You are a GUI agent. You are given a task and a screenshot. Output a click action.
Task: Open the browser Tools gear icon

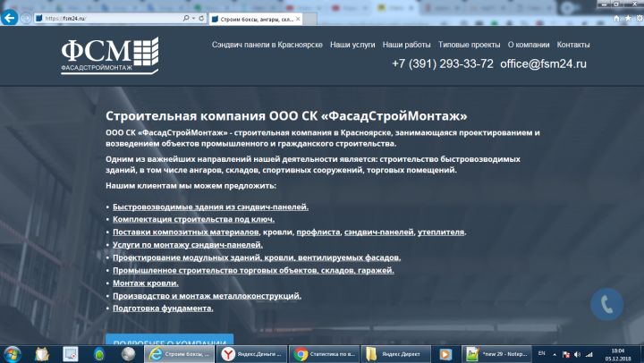click(640, 18)
